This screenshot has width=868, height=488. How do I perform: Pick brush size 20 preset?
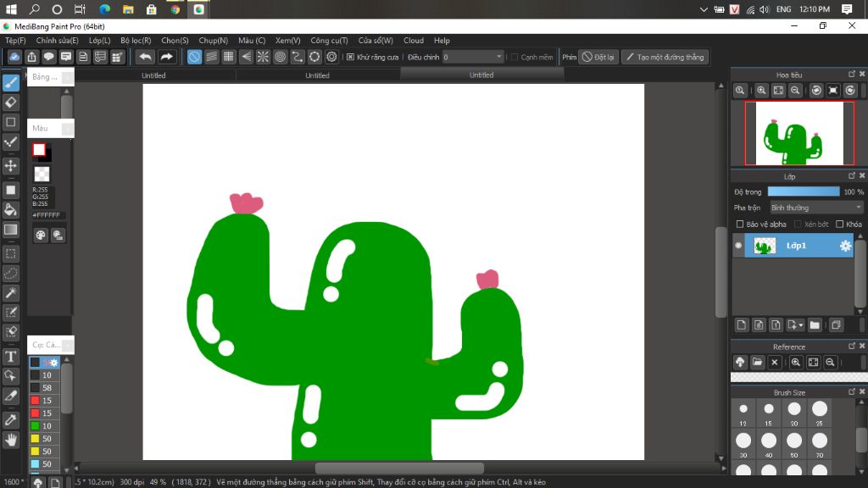pyautogui.click(x=794, y=413)
